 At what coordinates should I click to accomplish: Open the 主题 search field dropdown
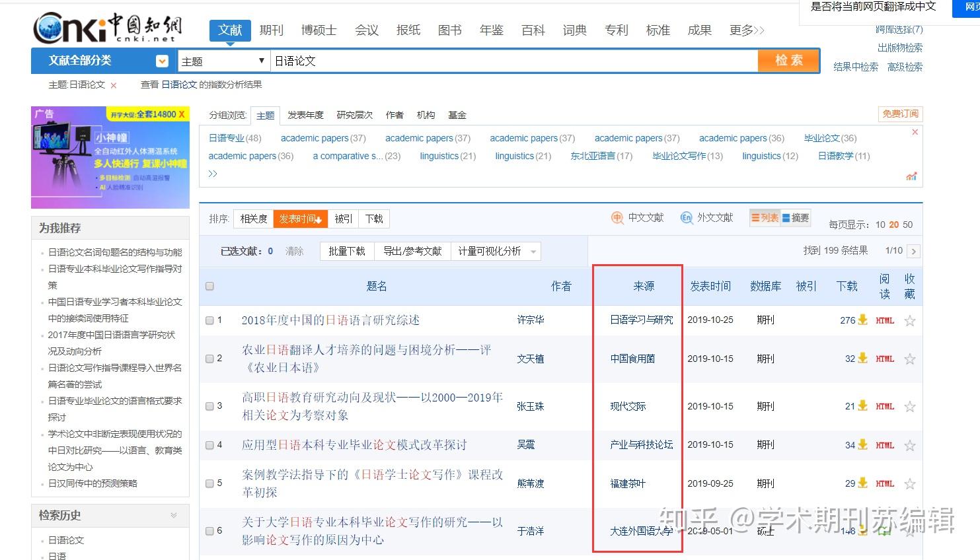(x=223, y=61)
